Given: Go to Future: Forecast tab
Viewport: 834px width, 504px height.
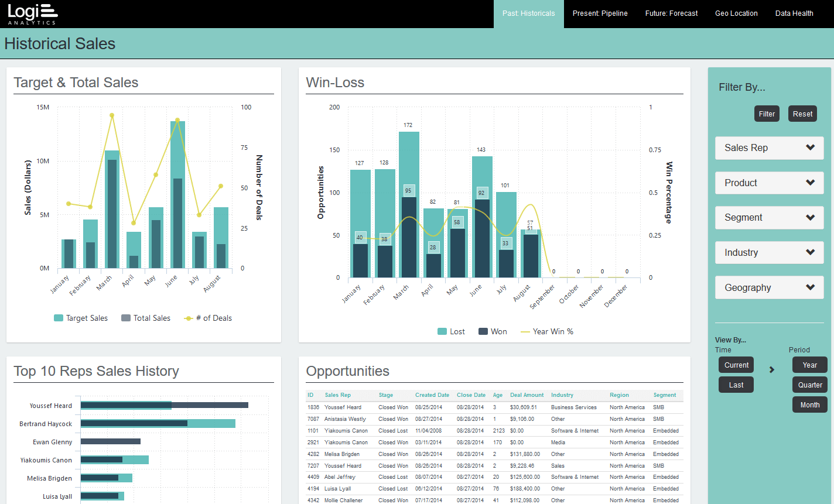Looking at the screenshot, I should coord(671,13).
